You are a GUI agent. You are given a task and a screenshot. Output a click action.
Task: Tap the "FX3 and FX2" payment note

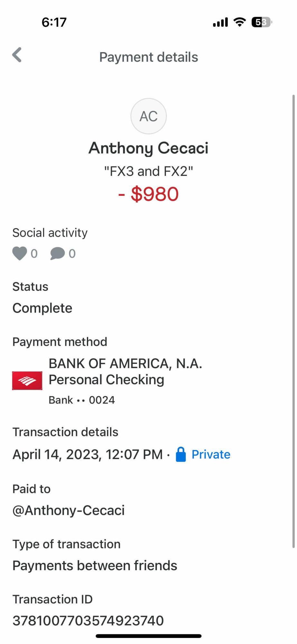pyautogui.click(x=148, y=171)
